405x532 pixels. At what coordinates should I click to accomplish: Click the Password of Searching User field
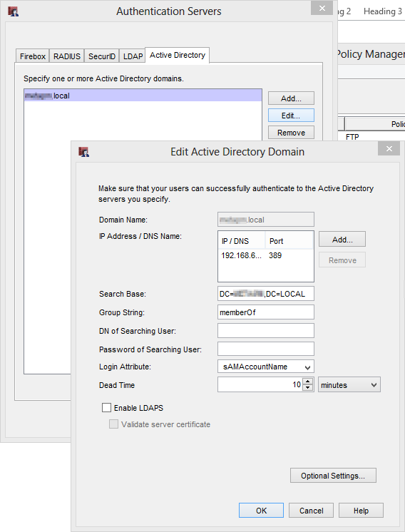click(x=265, y=349)
